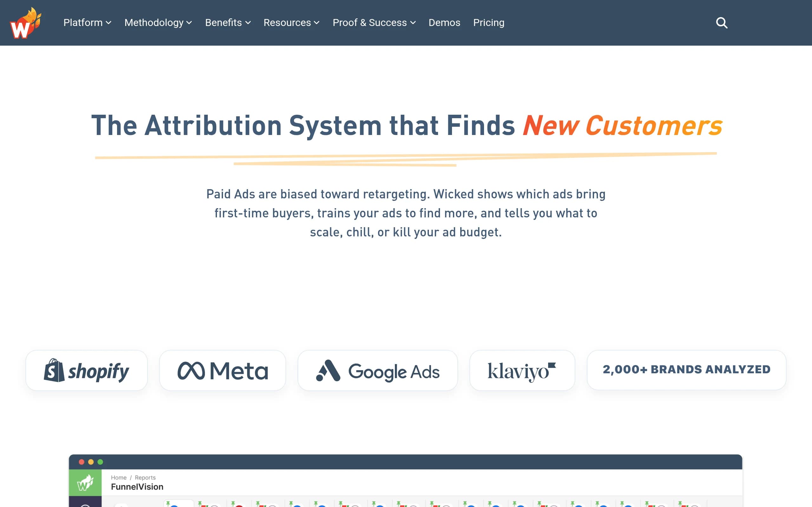Expand the Proof & Success menu
The width and height of the screenshot is (812, 507).
point(374,22)
